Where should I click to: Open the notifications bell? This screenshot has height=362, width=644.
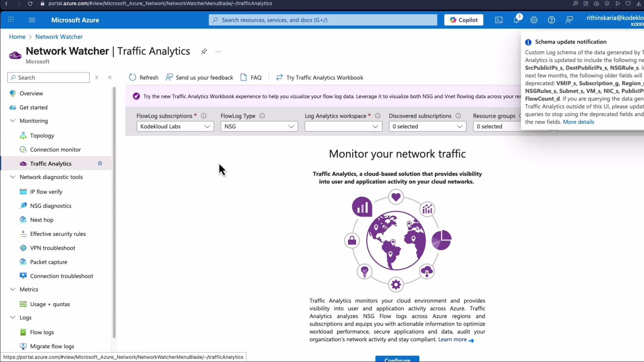tap(517, 20)
